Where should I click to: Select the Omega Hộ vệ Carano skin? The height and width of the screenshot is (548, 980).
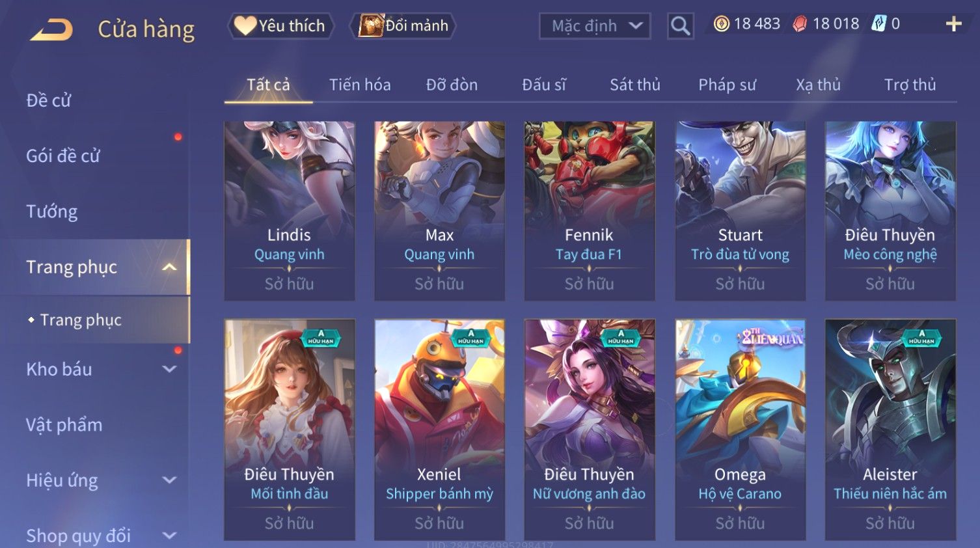click(740, 430)
